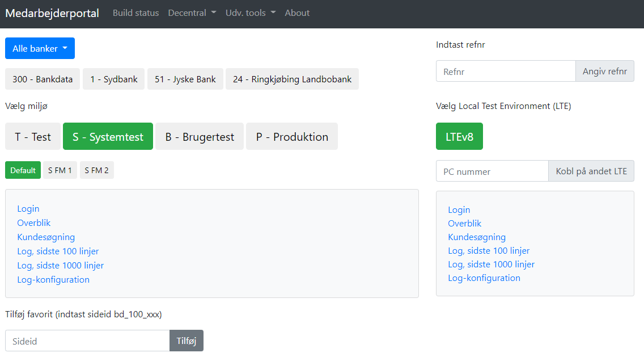Image resolution: width=644 pixels, height=361 pixels.
Task: Expand the Udv. tools menu
Action: (250, 13)
